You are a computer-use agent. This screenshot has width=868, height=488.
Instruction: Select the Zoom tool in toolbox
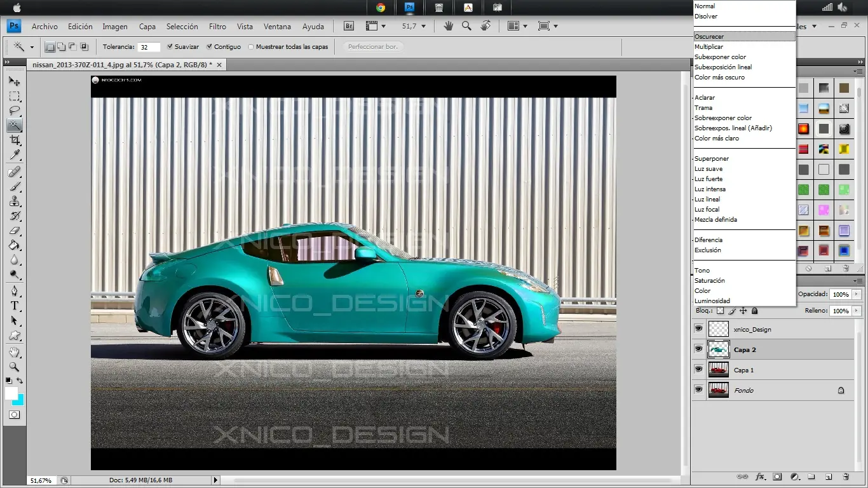(x=14, y=367)
